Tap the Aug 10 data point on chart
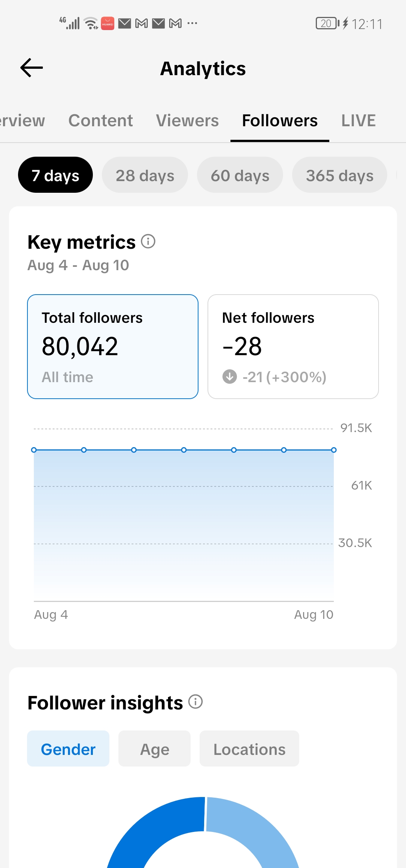This screenshot has width=406, height=868. pos(334,450)
